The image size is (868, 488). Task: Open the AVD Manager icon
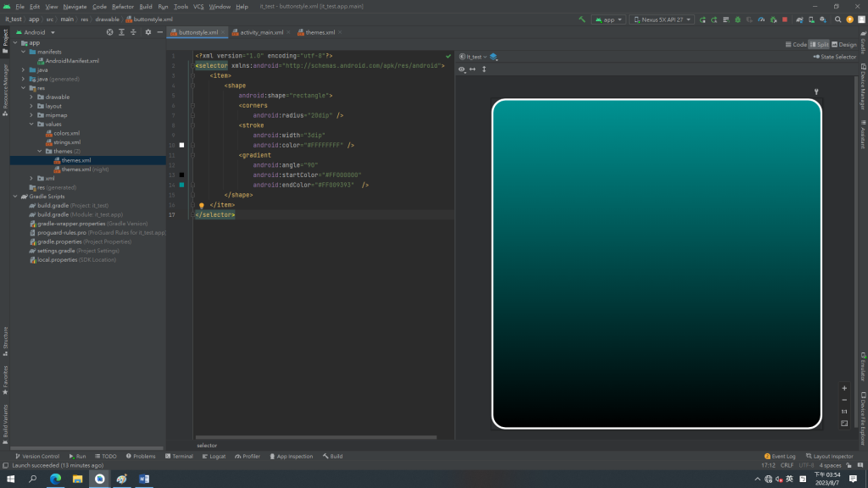pos(811,19)
